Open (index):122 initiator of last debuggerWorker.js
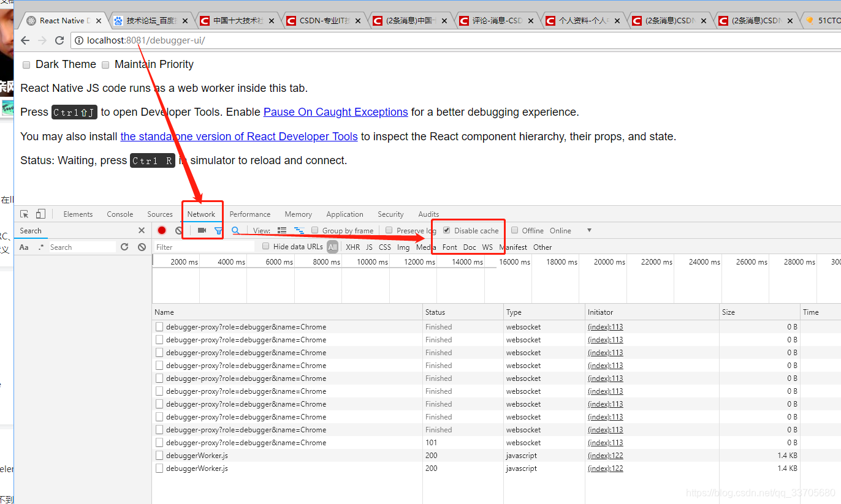The image size is (841, 504). pyautogui.click(x=605, y=468)
